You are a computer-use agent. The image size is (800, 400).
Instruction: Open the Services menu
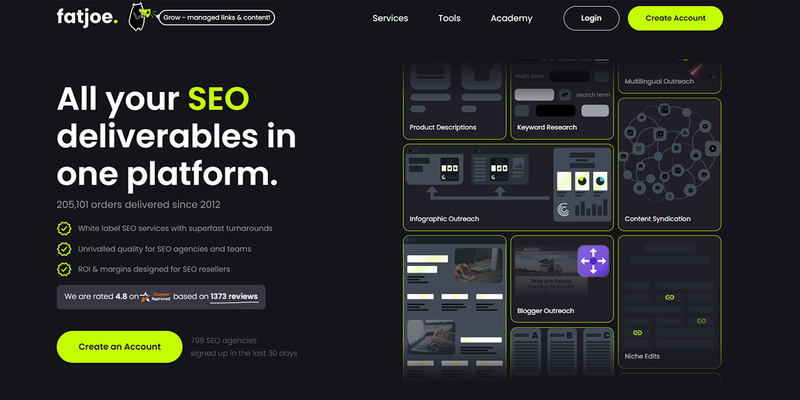(390, 18)
